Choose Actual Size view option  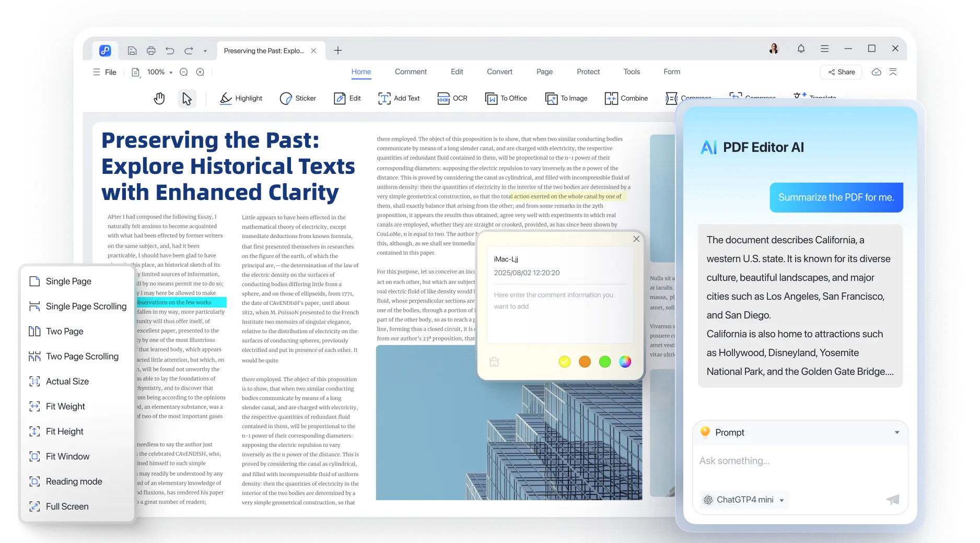coord(78,382)
